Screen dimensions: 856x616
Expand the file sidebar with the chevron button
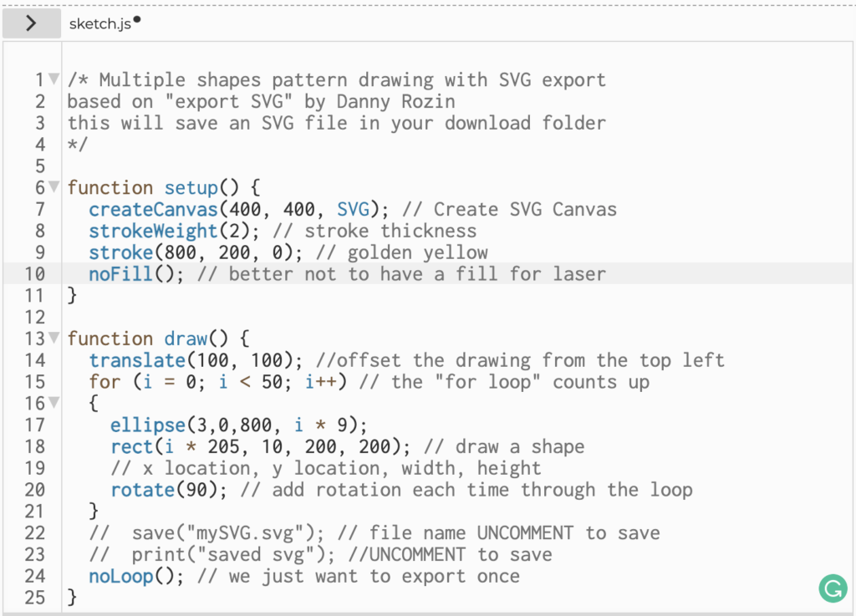pyautogui.click(x=31, y=23)
